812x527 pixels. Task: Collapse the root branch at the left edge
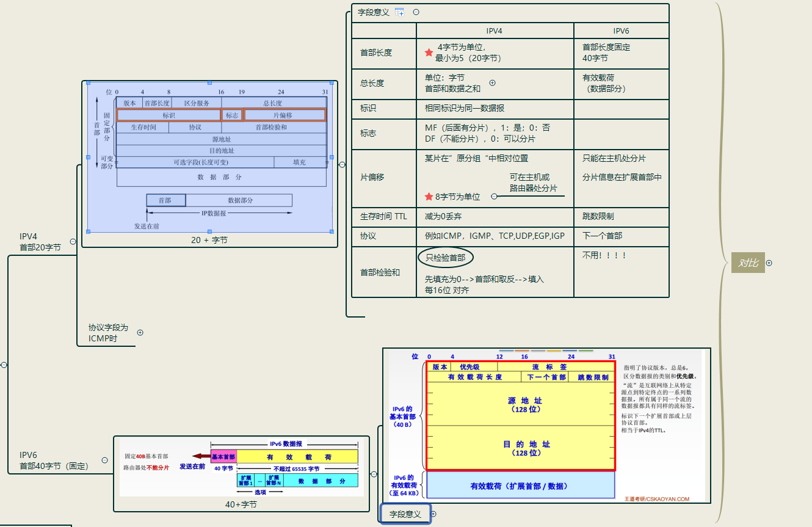pyautogui.click(x=4, y=365)
